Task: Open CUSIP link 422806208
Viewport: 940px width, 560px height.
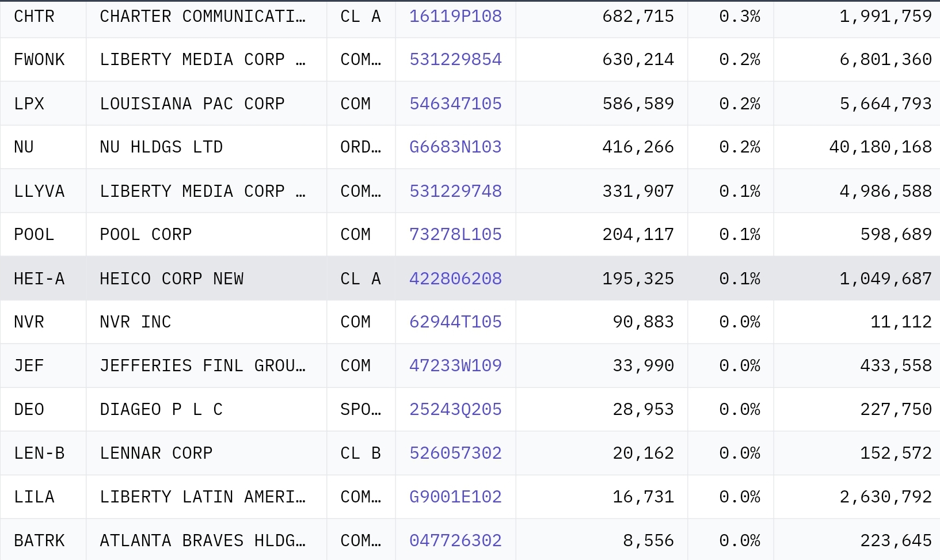Action: click(455, 279)
